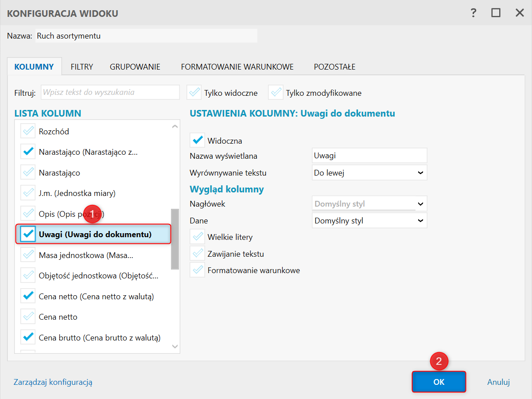This screenshot has width=532, height=399.
Task: Open the Dane style dropdown
Action: [369, 220]
